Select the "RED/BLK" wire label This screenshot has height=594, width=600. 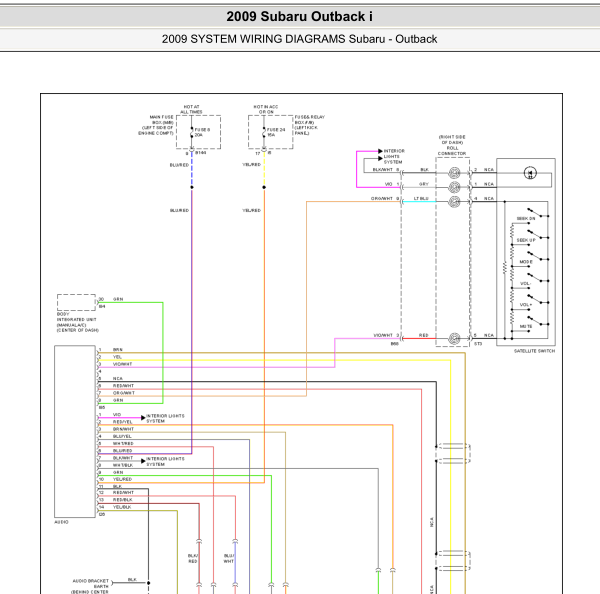click(x=122, y=500)
